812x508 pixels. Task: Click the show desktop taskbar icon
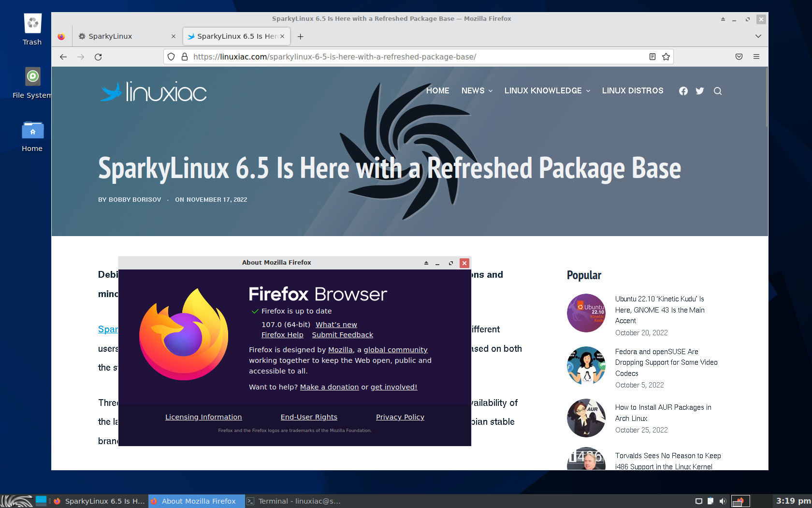pos(41,500)
